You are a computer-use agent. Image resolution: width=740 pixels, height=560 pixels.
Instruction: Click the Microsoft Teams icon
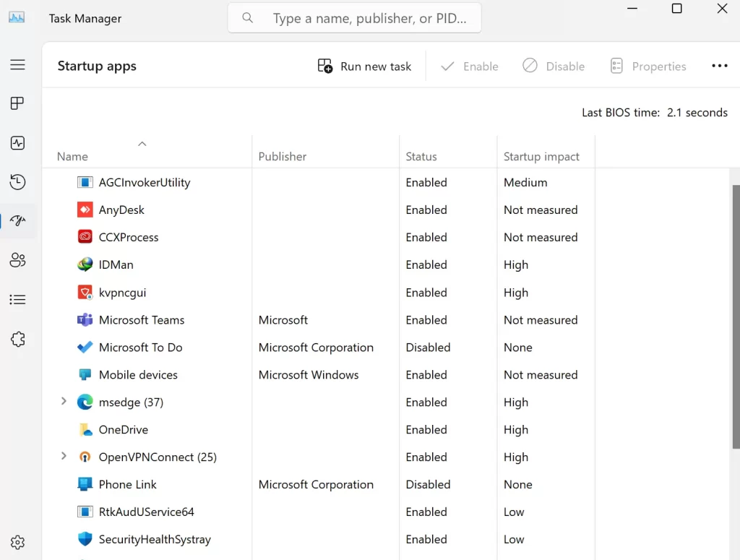(85, 320)
